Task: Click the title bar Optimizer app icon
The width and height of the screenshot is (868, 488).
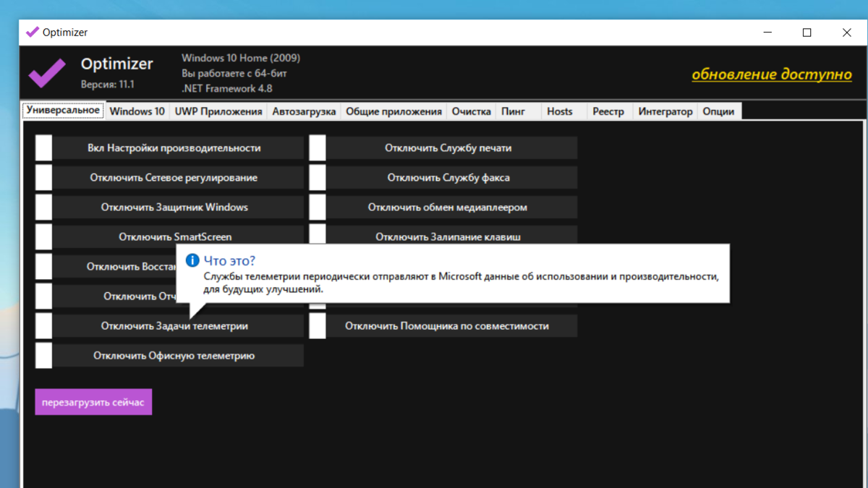Action: click(33, 33)
